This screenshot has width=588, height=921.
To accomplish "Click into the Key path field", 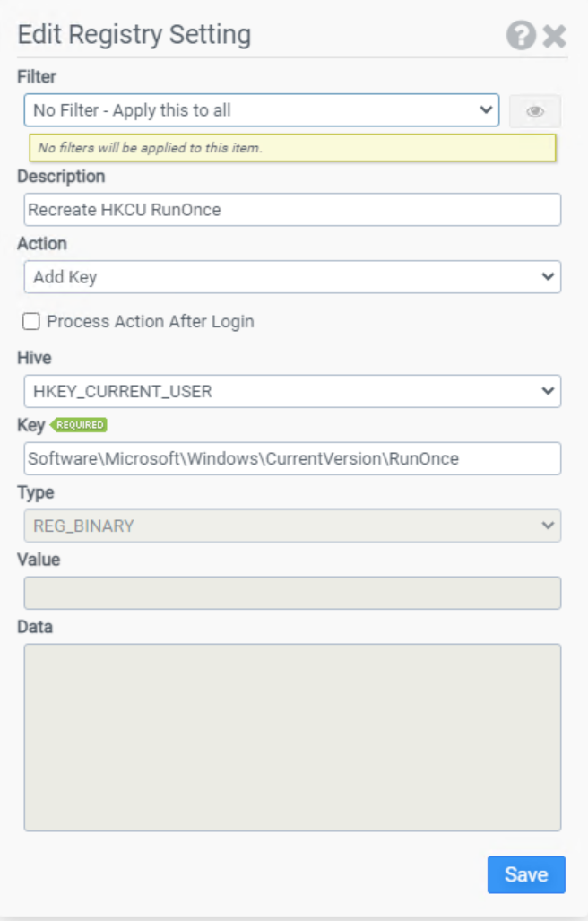I will tap(292, 459).
